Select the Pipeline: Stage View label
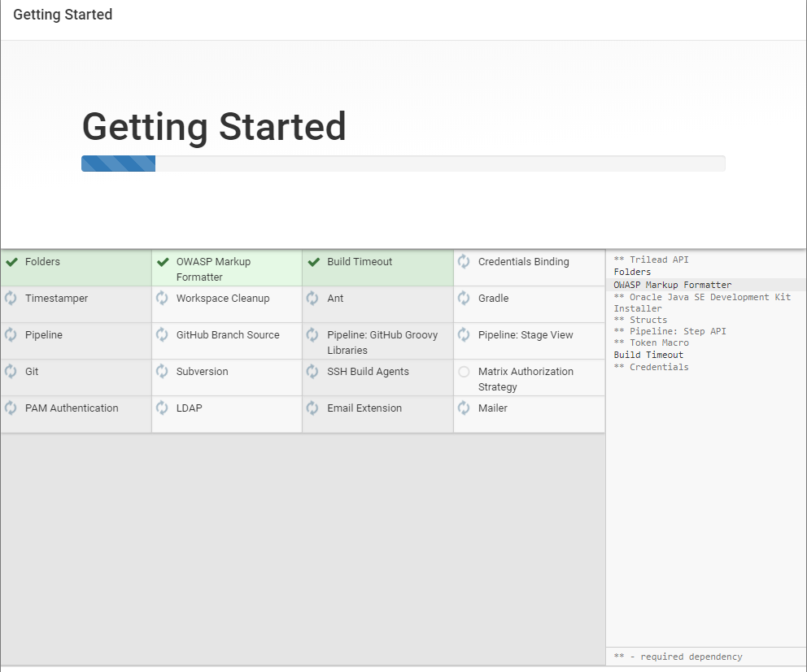This screenshot has width=807, height=672. pos(526,335)
